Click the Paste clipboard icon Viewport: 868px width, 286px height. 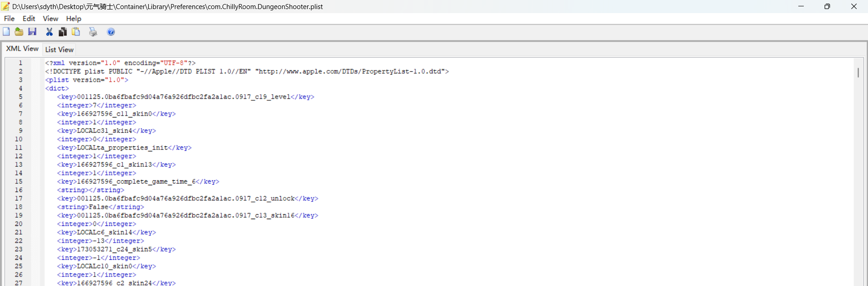pos(76,32)
